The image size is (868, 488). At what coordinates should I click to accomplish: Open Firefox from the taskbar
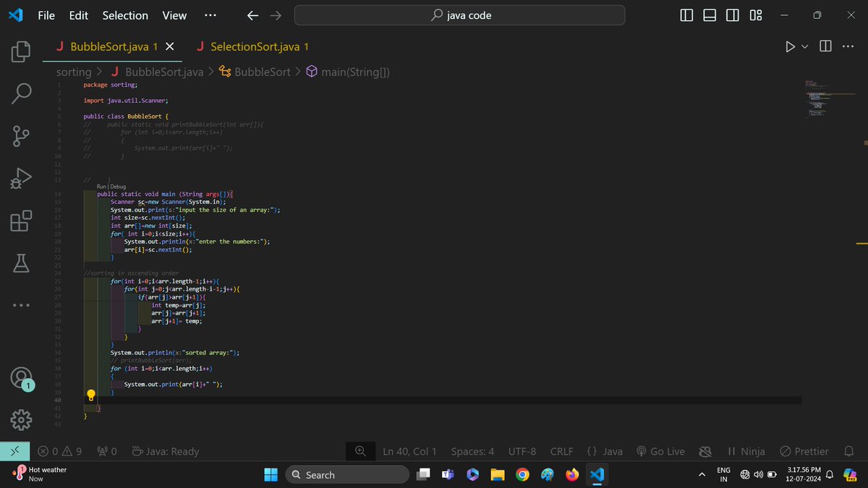pos(572,474)
